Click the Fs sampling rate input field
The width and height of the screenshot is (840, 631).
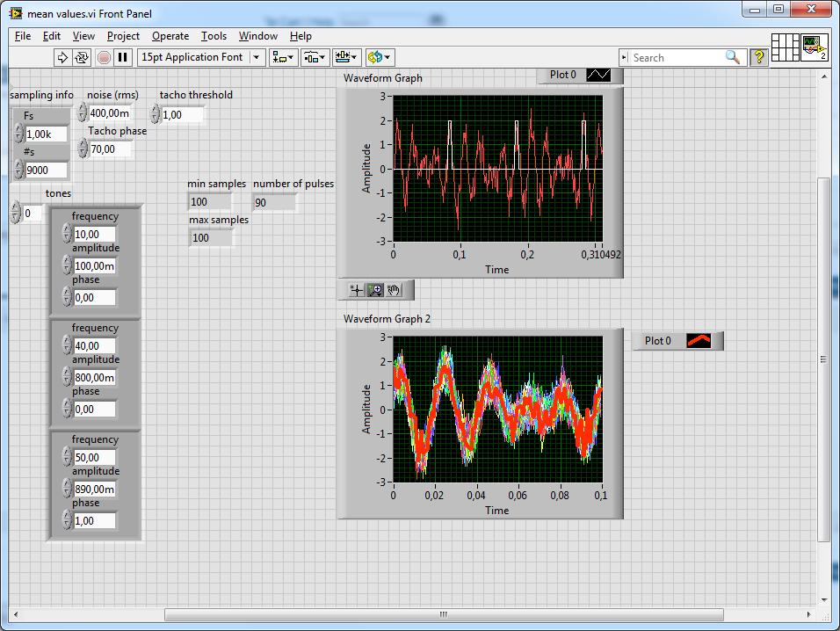[46, 134]
